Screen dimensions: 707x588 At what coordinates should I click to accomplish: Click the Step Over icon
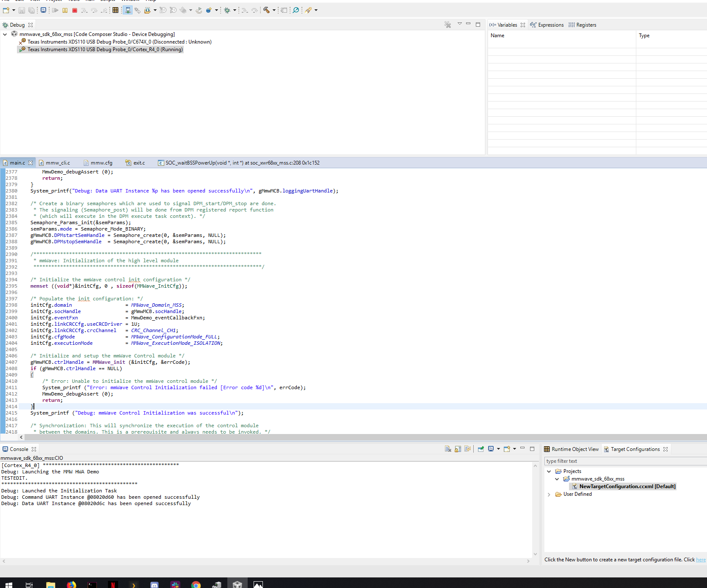point(94,10)
